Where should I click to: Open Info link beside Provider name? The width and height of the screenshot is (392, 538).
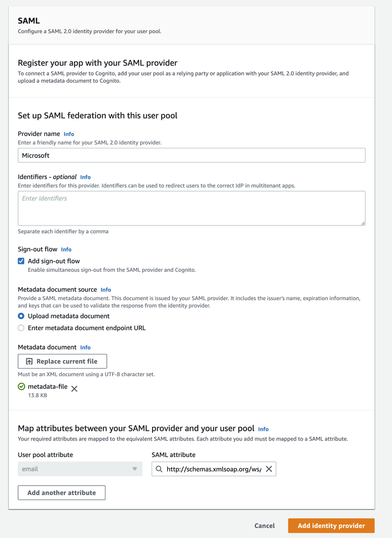[69, 134]
